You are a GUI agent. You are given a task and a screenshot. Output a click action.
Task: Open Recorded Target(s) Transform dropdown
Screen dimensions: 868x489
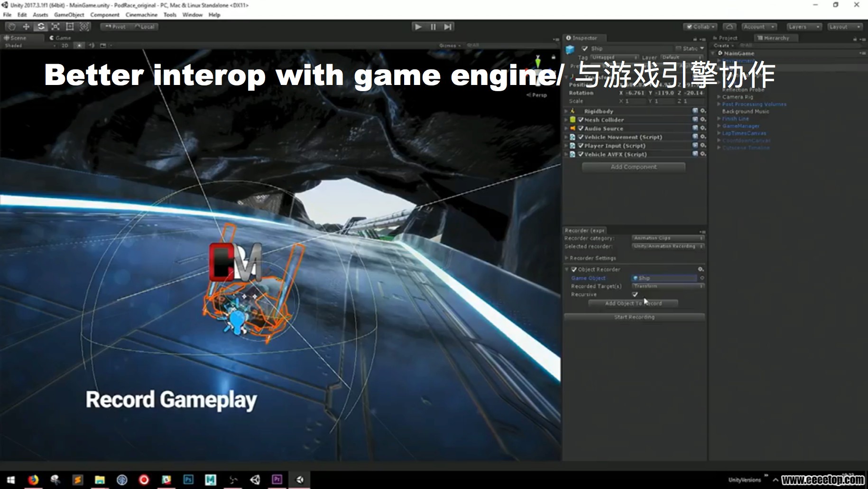(x=668, y=286)
